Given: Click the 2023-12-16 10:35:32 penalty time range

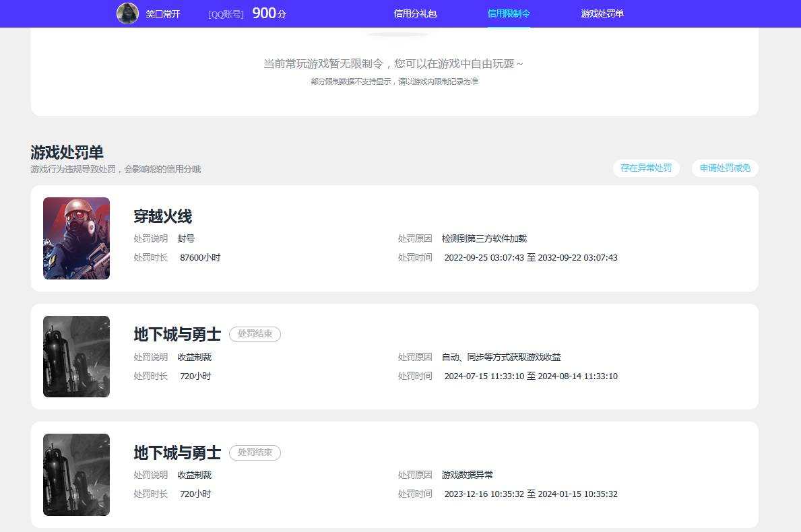Looking at the screenshot, I should click(x=531, y=494).
